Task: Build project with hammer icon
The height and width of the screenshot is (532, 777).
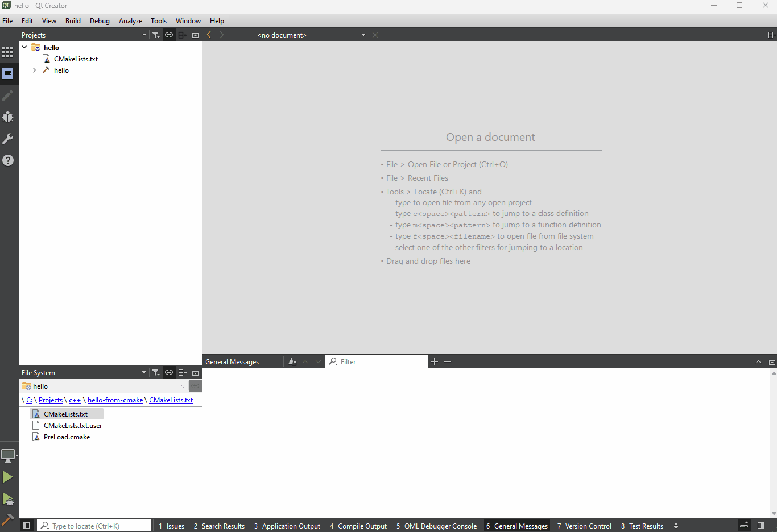Action: click(x=8, y=519)
